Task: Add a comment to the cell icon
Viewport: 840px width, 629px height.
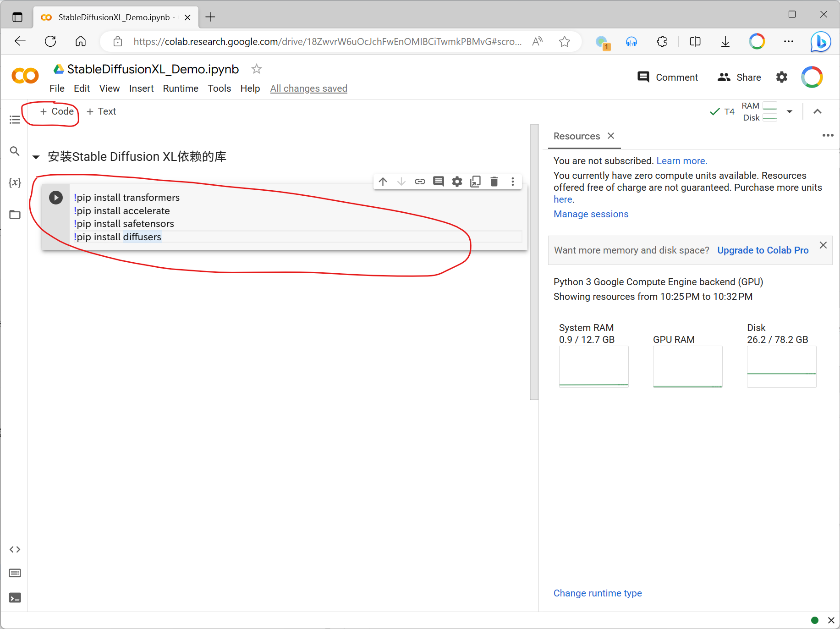Action: pos(439,182)
